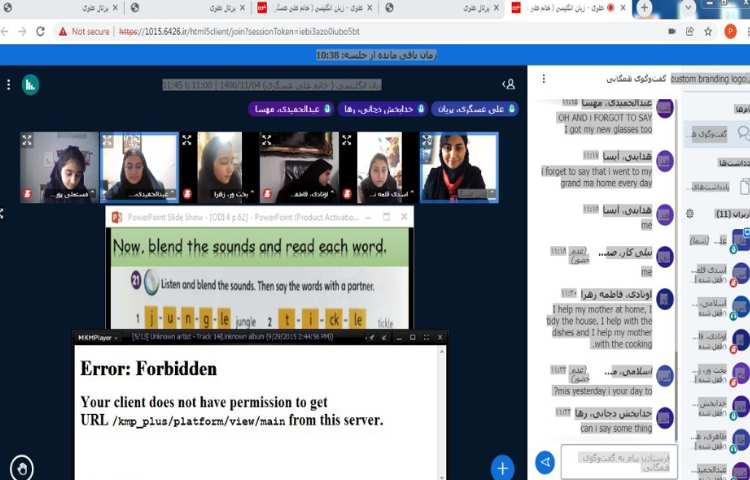
Task: Click the blue send message arrow button
Action: coord(545,462)
